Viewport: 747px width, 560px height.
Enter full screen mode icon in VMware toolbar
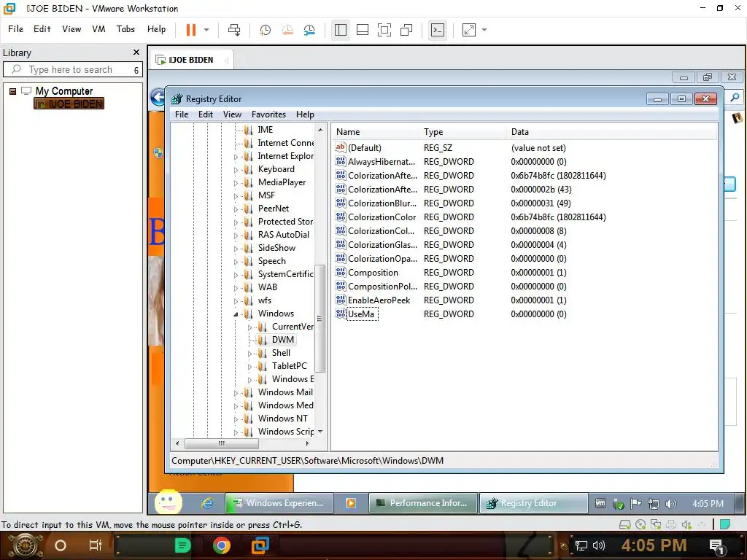point(384,29)
